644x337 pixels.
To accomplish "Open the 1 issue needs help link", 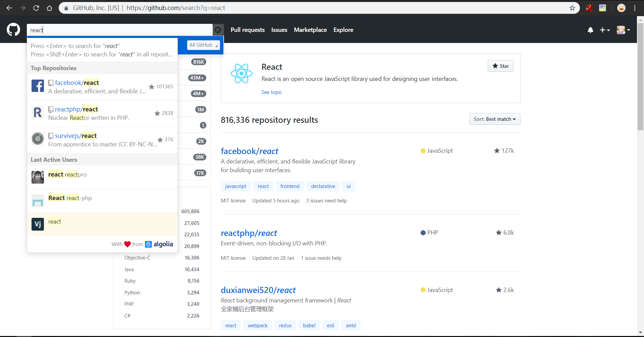I will click(x=321, y=258).
